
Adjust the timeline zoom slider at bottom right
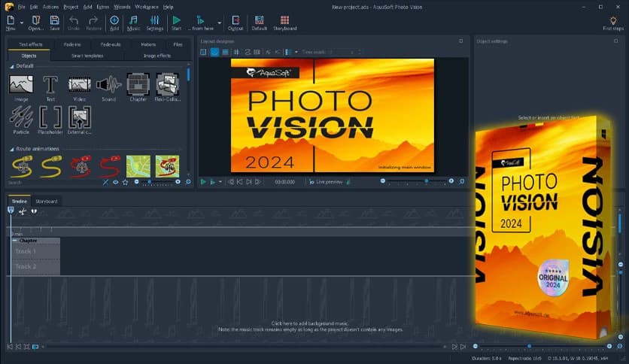pyautogui.click(x=542, y=346)
